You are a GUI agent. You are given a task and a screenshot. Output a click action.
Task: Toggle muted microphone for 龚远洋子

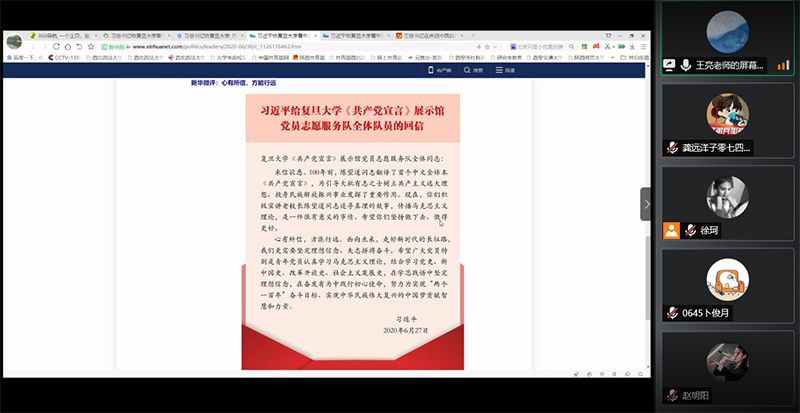672,147
